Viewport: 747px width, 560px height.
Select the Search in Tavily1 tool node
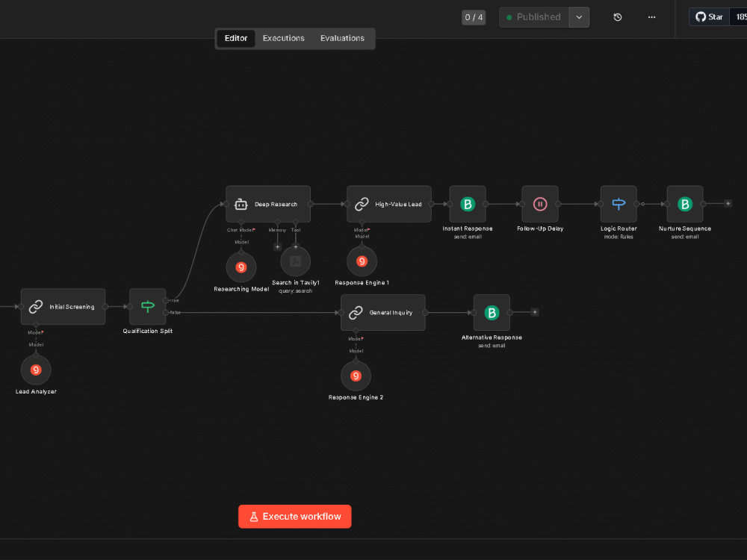295,261
